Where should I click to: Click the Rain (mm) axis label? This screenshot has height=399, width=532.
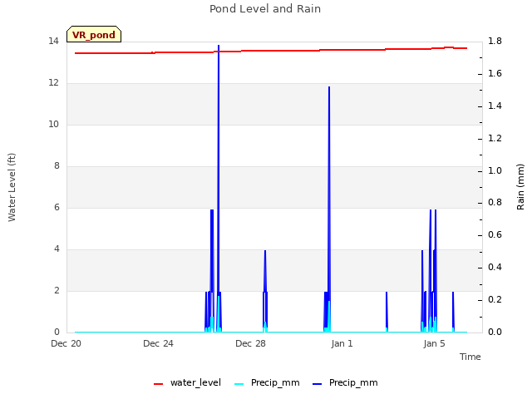(520, 187)
